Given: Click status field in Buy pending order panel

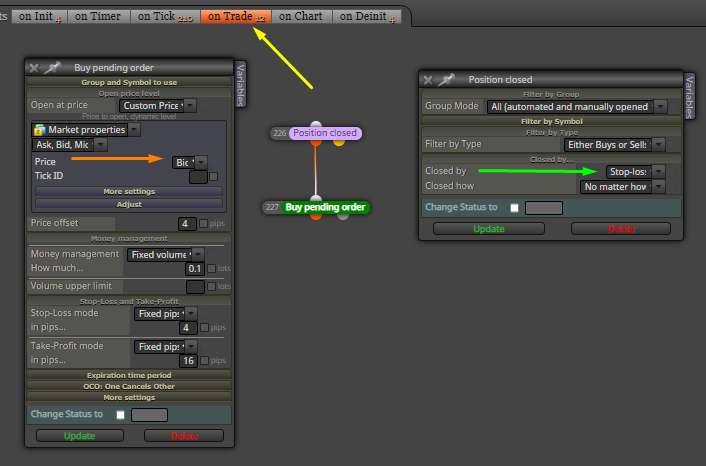Looking at the screenshot, I should tap(149, 415).
